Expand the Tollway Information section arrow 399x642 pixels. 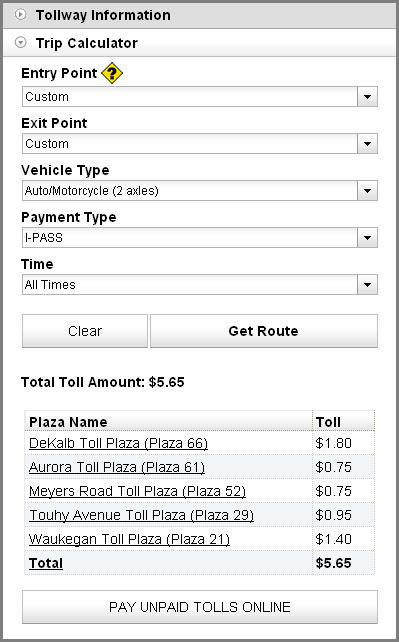coord(20,15)
